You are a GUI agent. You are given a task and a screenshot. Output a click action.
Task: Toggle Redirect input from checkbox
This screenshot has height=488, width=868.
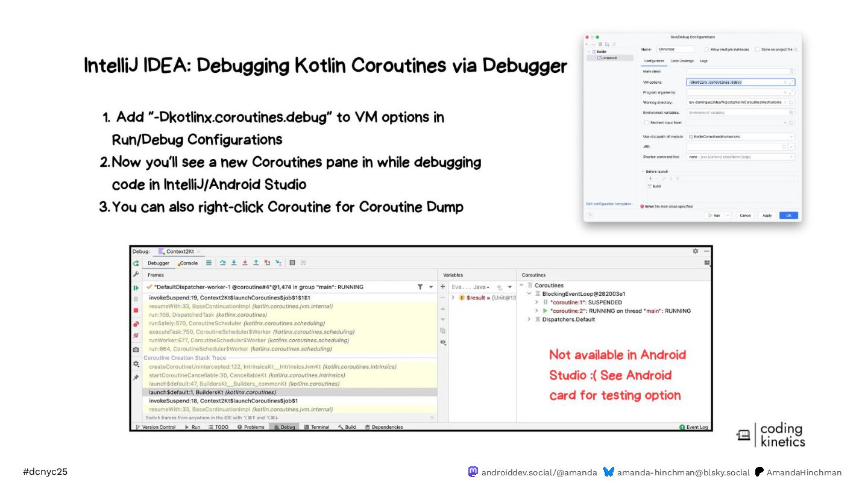tap(646, 122)
